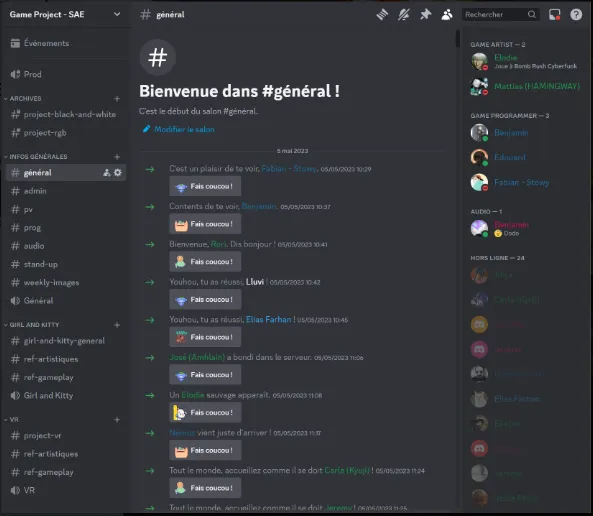
Task: Open the inbox icon
Action: [554, 15]
